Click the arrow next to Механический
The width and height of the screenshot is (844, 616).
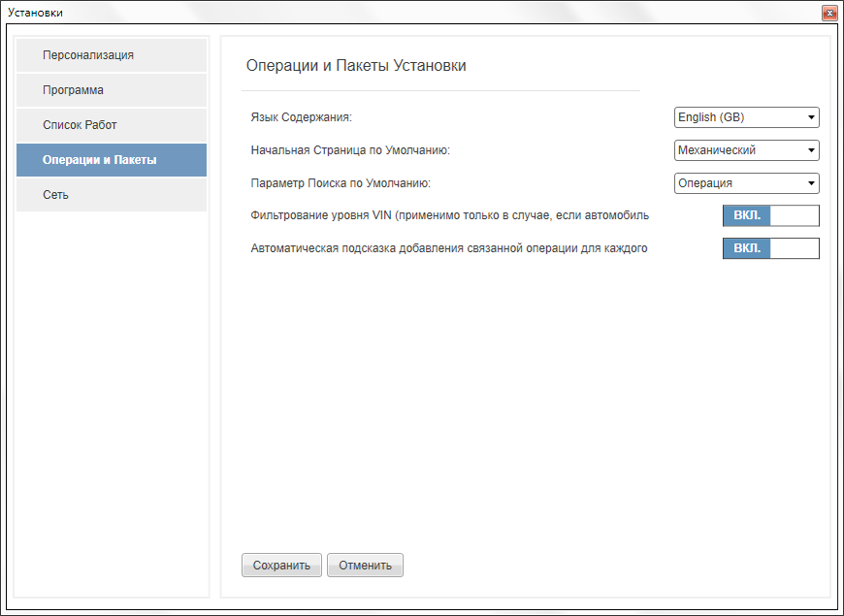pyautogui.click(x=811, y=150)
